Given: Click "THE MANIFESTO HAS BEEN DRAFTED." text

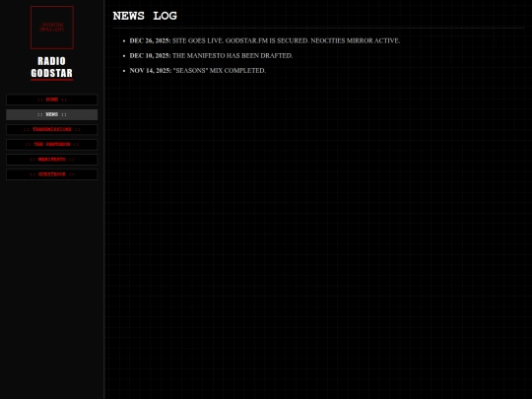Looking at the screenshot, I should 233,55.
